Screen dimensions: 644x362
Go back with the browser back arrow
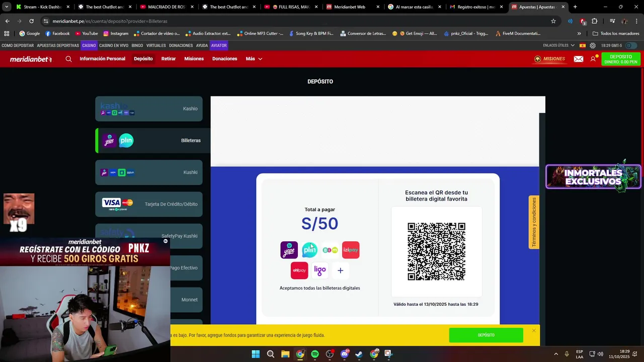tap(7, 21)
